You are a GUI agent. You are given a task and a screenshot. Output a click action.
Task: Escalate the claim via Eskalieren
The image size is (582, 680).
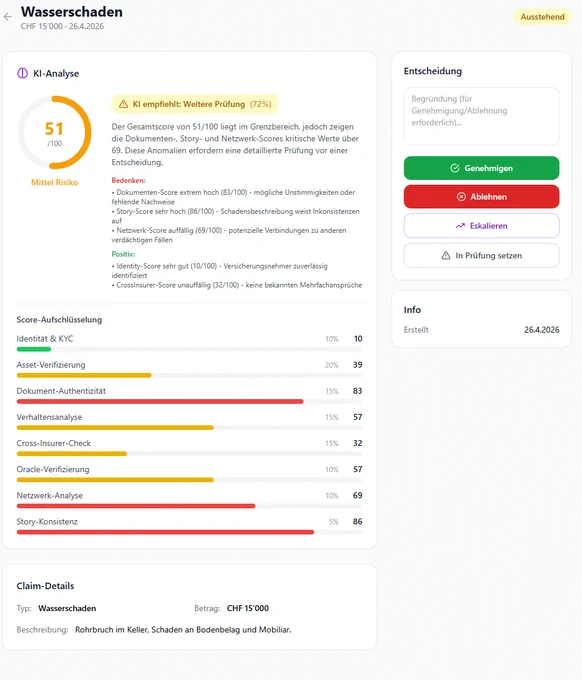tap(481, 226)
